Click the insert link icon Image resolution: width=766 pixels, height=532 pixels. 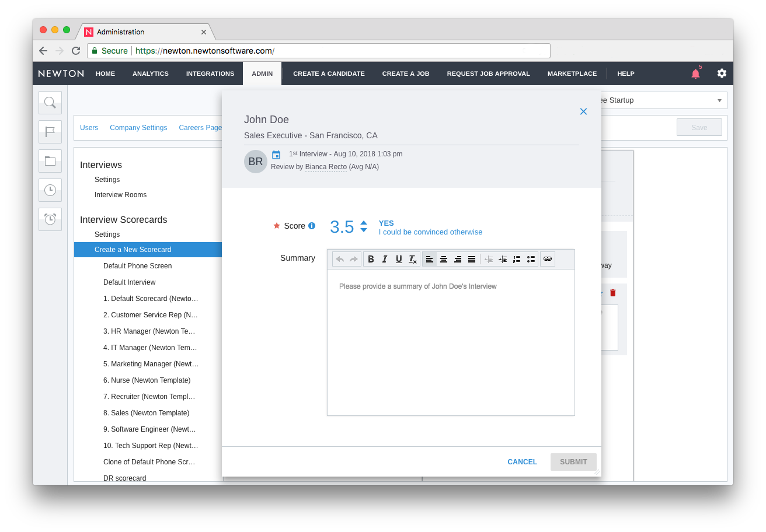548,259
